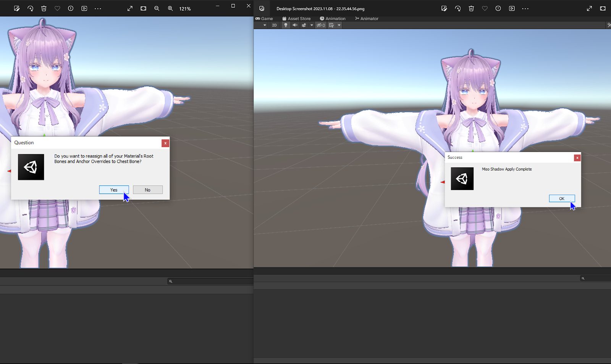Mute Game view audio via the speaker icon
The image size is (611, 364).
[295, 25]
